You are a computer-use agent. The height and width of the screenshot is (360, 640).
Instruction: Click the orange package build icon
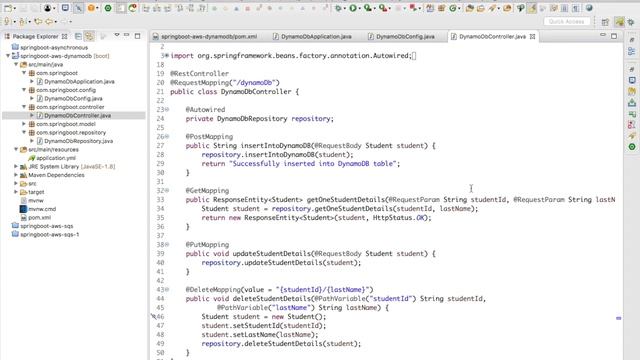91,8
